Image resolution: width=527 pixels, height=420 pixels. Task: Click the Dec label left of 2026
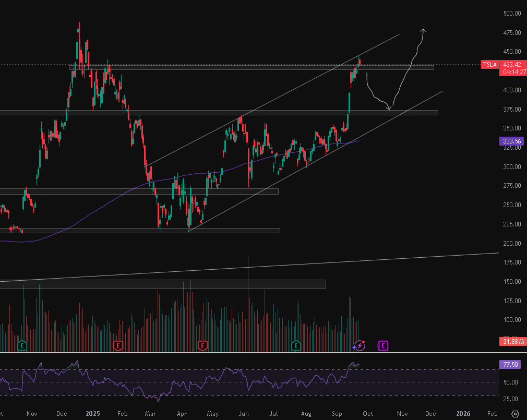pos(430,414)
